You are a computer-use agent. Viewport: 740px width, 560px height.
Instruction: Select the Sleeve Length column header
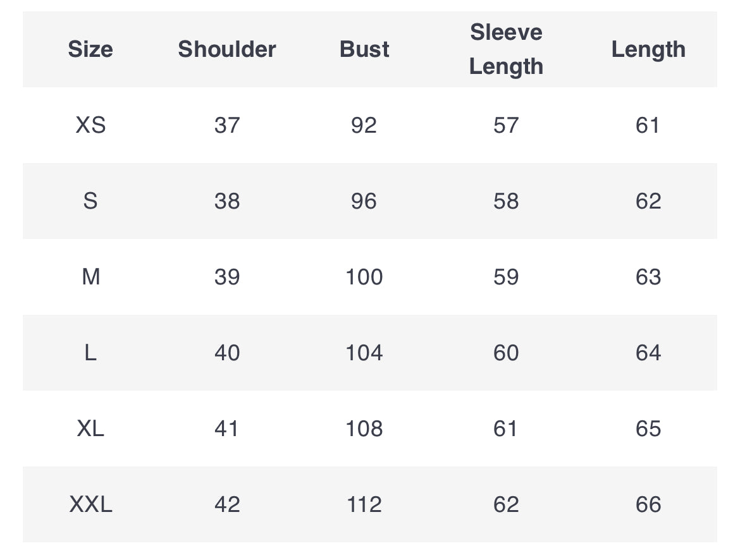pyautogui.click(x=506, y=49)
